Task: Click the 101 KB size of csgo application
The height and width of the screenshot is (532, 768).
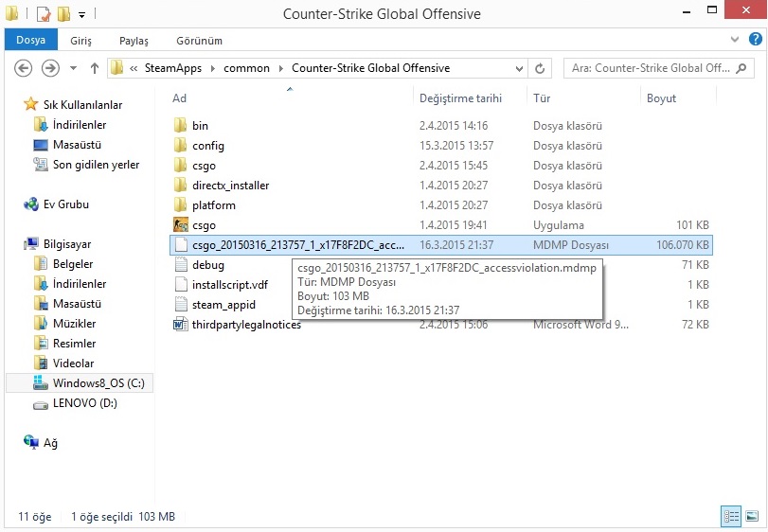Action: [692, 225]
